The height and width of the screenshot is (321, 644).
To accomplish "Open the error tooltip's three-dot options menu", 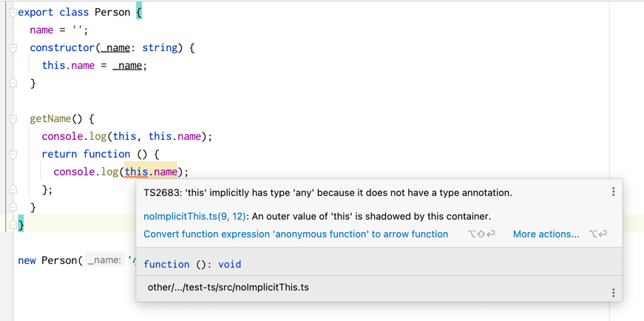I will (x=613, y=192).
